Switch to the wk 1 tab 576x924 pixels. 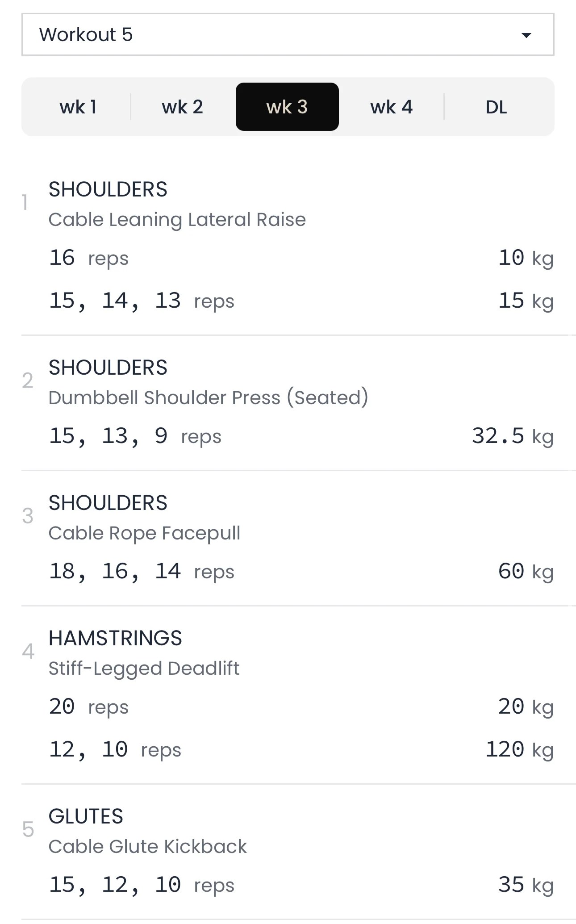pos(78,107)
